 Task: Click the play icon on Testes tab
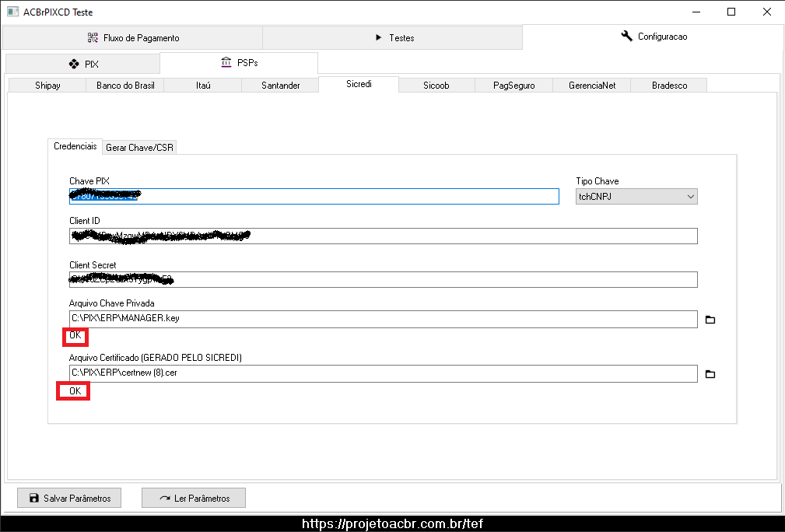[378, 37]
